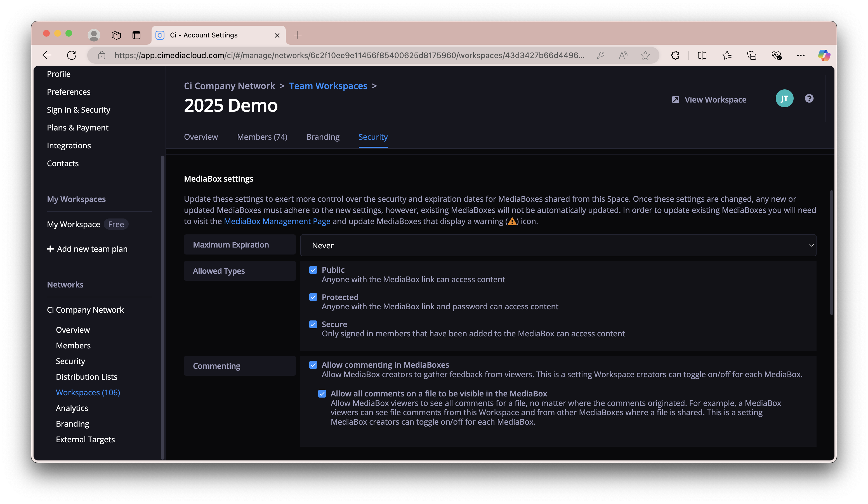The width and height of the screenshot is (868, 504).
Task: Open the Maximum Expiration dropdown
Action: [x=558, y=245]
